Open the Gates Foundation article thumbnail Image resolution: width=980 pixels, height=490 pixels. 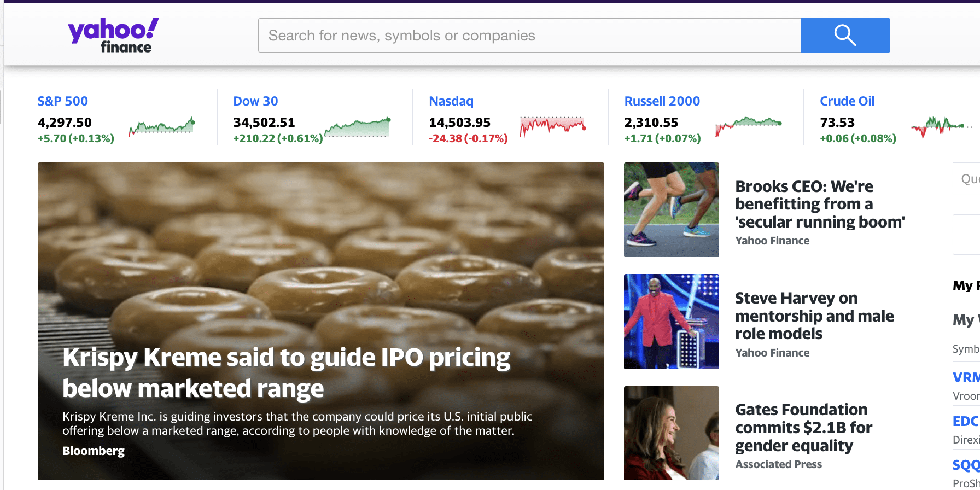(672, 433)
